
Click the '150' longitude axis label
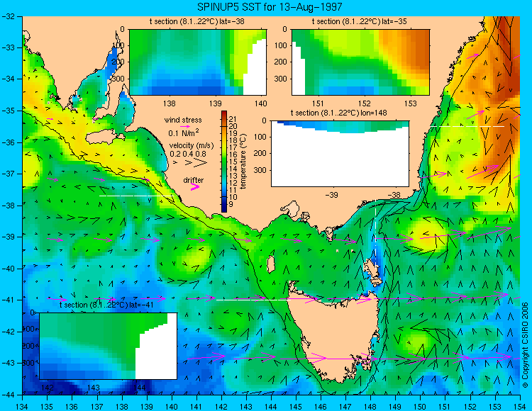420,407
